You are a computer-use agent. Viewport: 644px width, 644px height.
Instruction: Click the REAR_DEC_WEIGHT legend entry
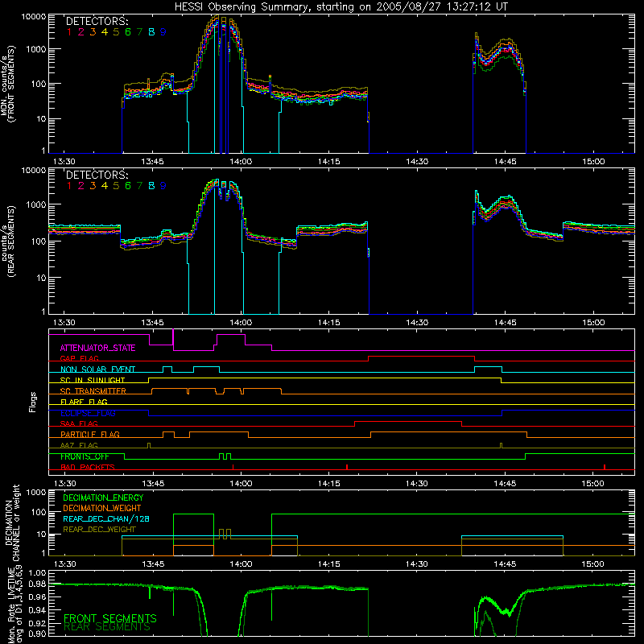[x=99, y=530]
